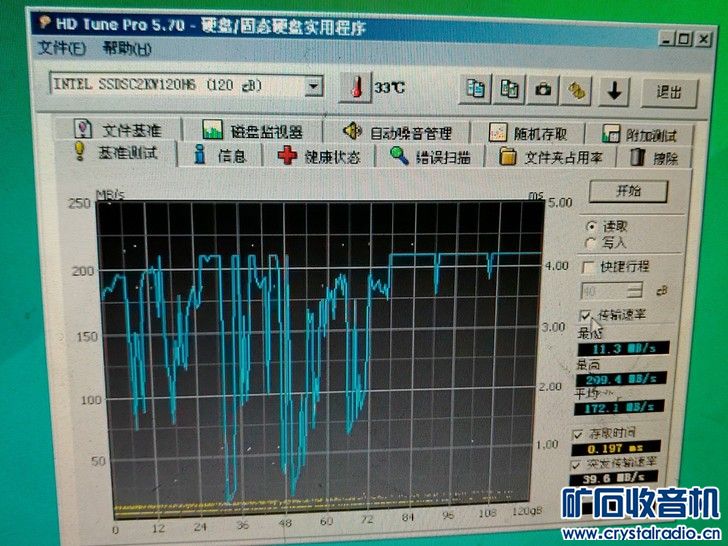Screen dimensions: 728x546
Task: Open options via the yellow tool icon
Action: (x=577, y=91)
